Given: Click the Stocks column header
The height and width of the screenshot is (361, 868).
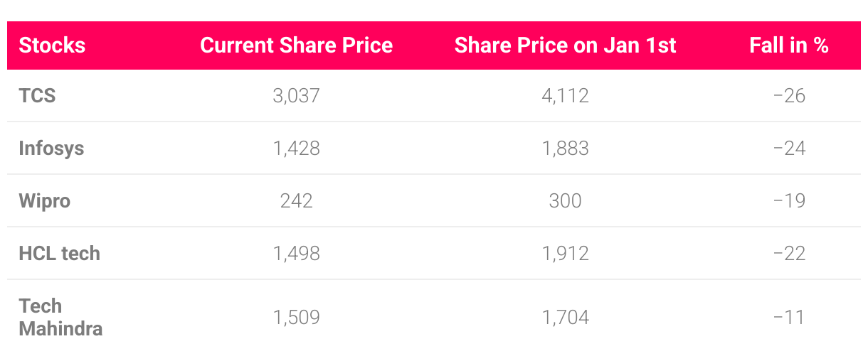Looking at the screenshot, I should point(52,45).
